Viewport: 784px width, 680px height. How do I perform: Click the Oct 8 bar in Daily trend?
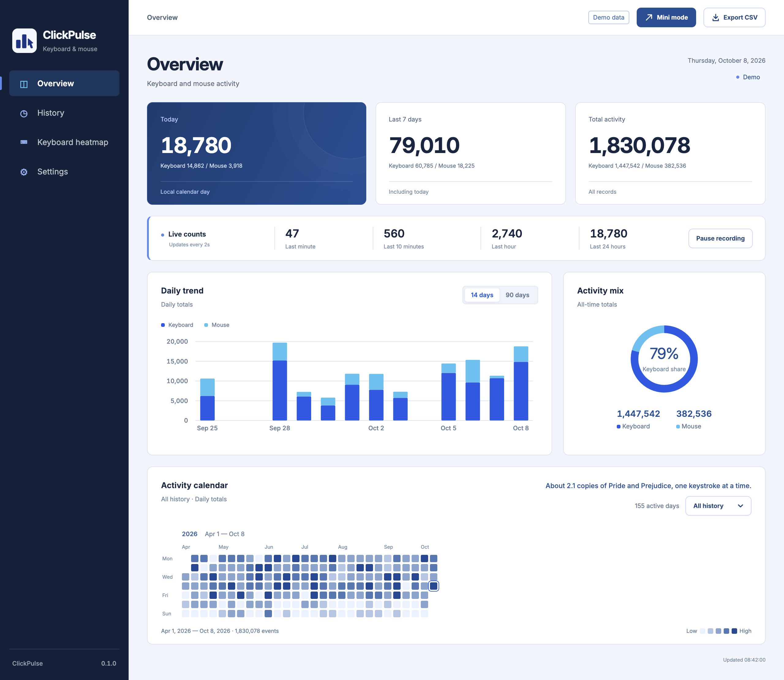tap(521, 384)
